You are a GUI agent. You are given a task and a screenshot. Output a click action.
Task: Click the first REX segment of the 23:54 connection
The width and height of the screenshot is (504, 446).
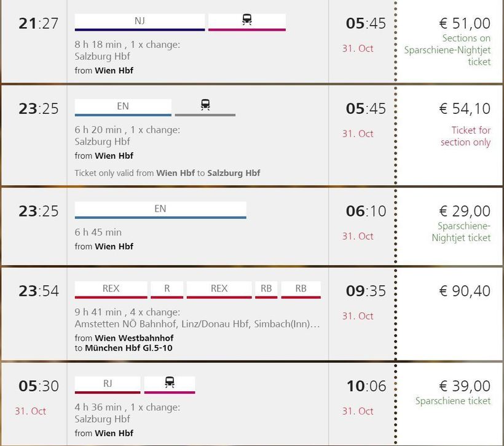pos(111,289)
